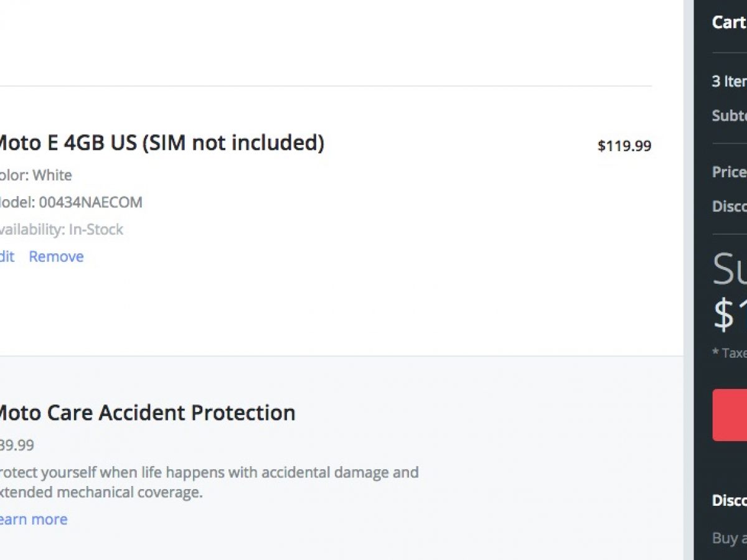Image resolution: width=747 pixels, height=560 pixels.
Task: Click the Edit link under Availability
Action: point(7,256)
